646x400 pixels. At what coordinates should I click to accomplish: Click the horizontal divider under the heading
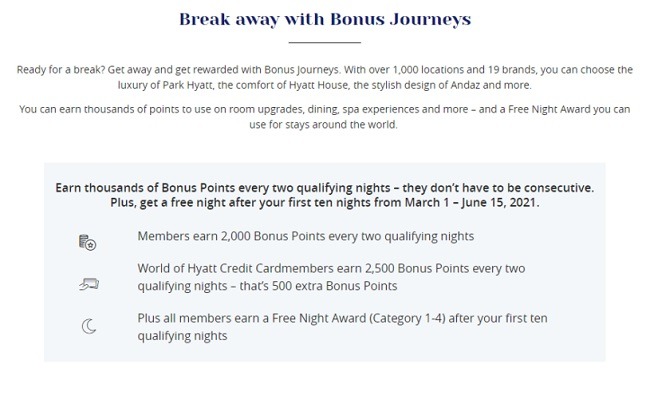click(x=325, y=42)
